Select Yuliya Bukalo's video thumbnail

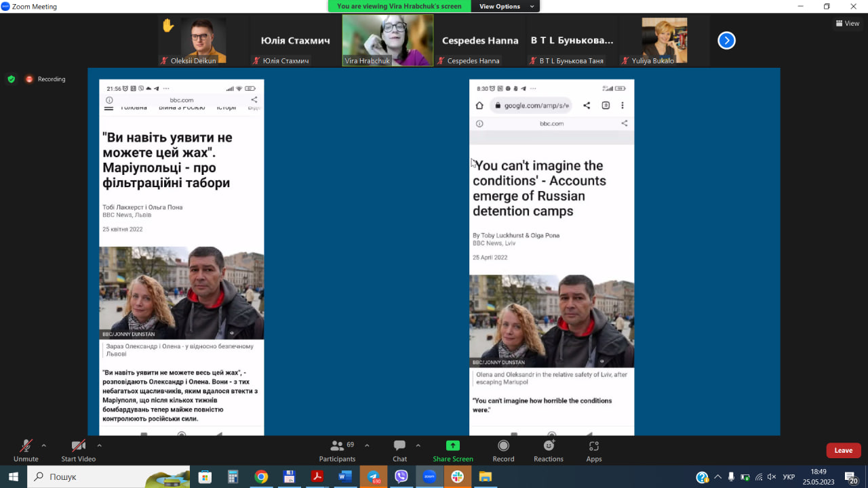(x=665, y=41)
